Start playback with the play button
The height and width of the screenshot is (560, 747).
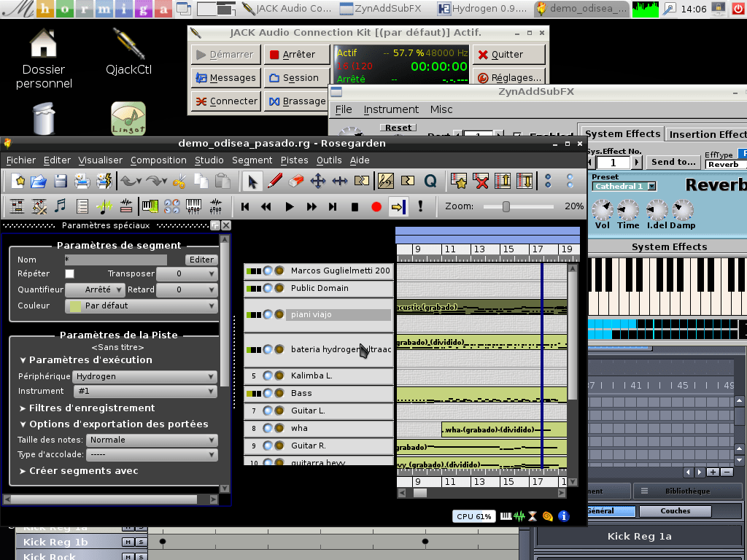point(289,206)
